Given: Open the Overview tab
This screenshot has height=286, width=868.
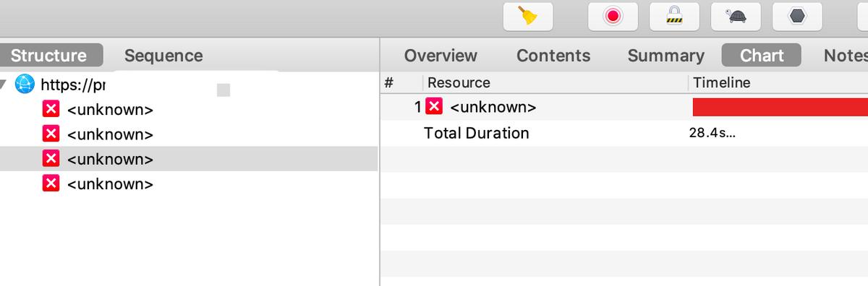Looking at the screenshot, I should point(441,56).
